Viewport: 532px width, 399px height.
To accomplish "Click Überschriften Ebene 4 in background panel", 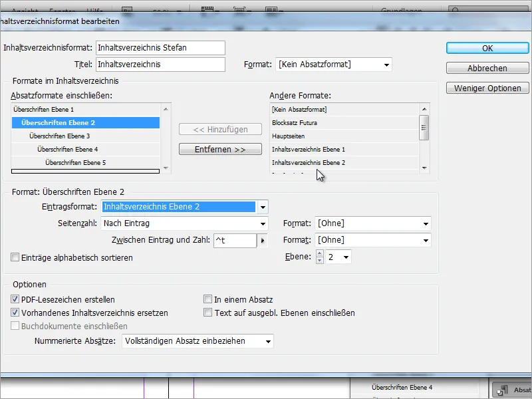I will (x=402, y=387).
